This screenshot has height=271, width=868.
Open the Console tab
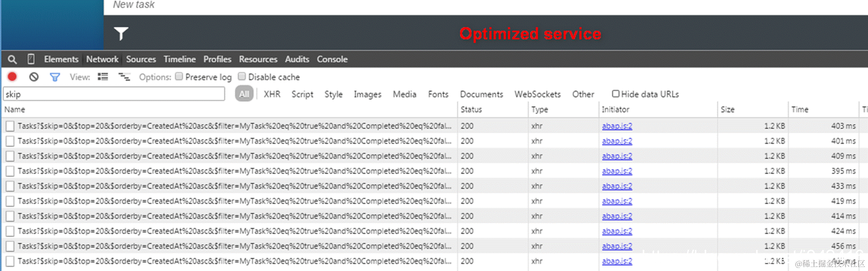[332, 59]
